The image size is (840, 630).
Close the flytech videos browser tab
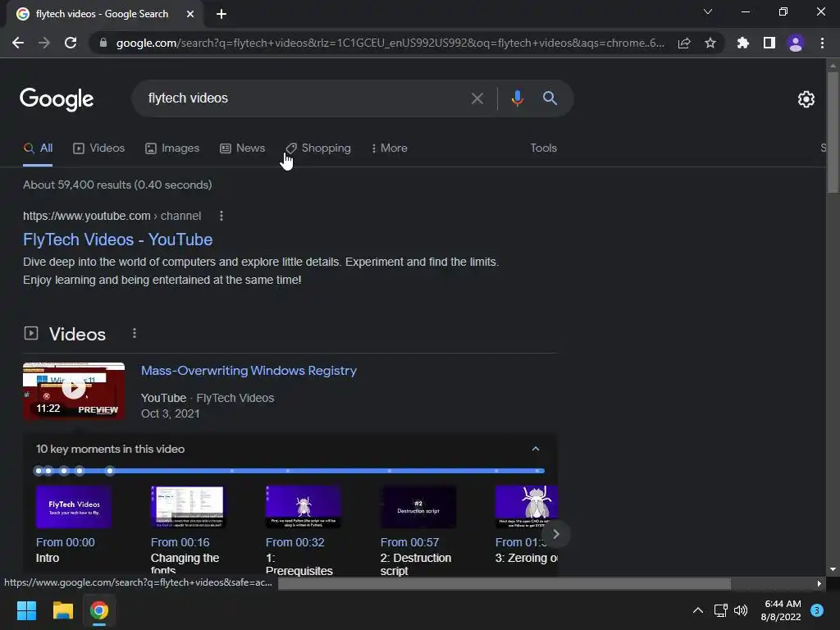[x=190, y=14]
